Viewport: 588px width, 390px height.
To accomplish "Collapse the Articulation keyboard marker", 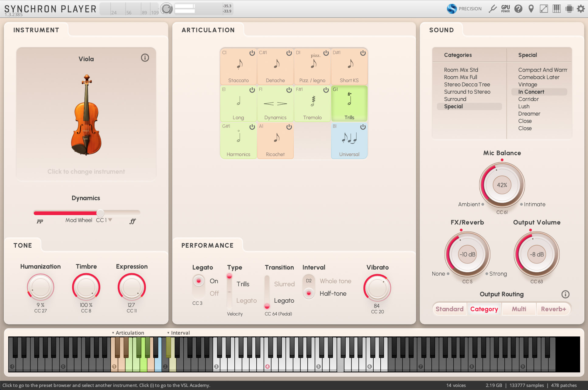I will point(113,333).
